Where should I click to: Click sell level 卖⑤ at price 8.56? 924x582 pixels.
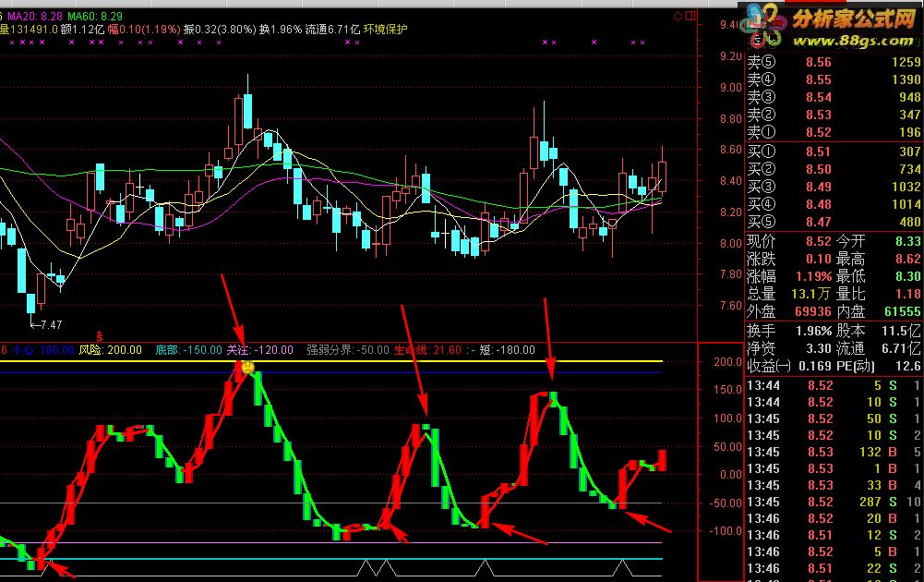[x=834, y=62]
